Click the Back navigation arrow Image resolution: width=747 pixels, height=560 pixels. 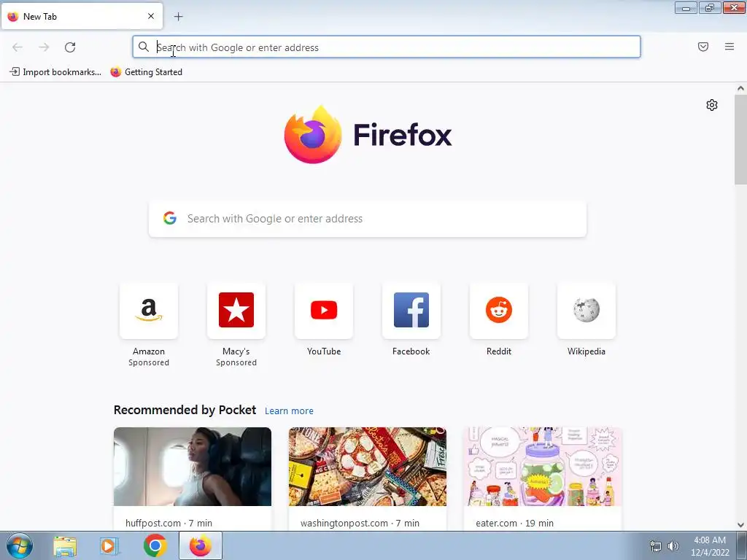pyautogui.click(x=18, y=47)
